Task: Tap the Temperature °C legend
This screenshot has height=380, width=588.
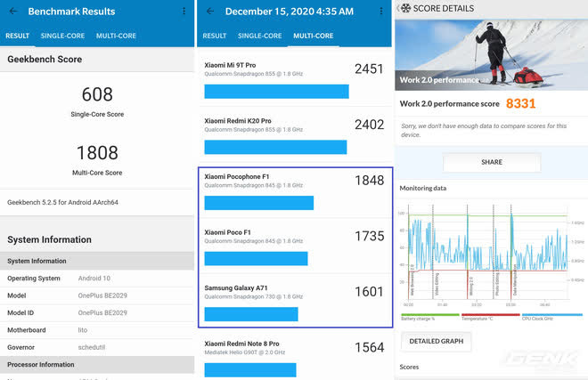Action: coord(490,317)
